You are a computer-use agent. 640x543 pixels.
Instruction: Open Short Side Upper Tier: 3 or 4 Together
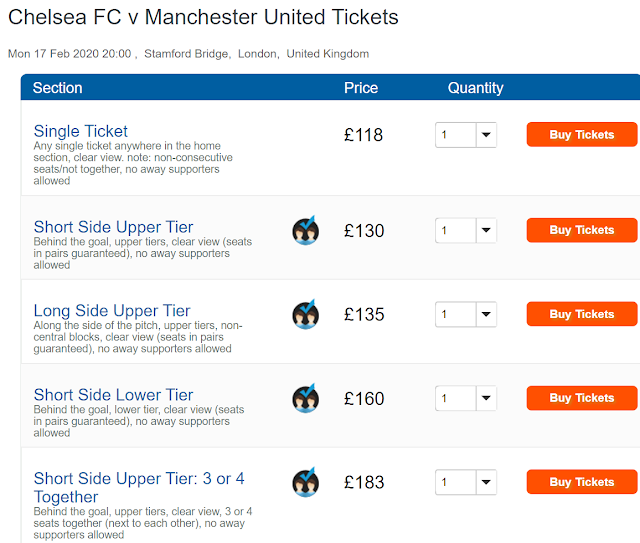138,479
